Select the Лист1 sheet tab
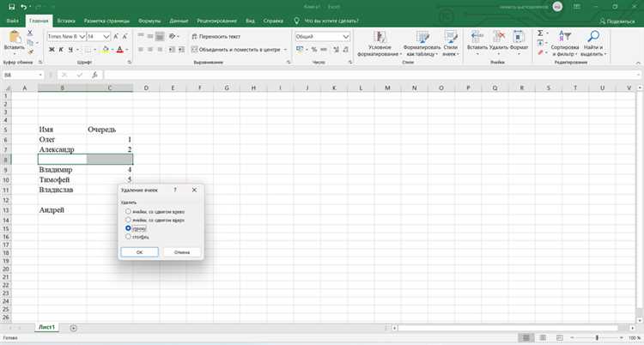The width and height of the screenshot is (644, 345). click(x=47, y=327)
